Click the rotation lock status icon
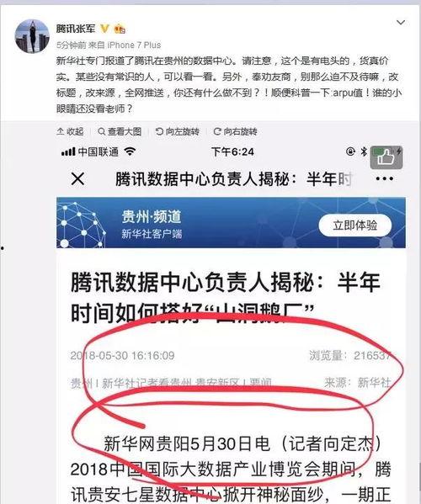 [x=350, y=151]
